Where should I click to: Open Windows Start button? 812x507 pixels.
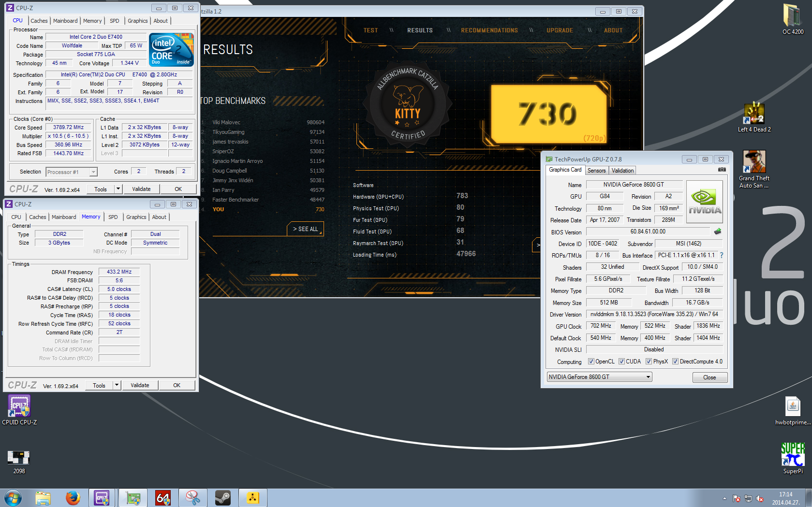pyautogui.click(x=13, y=498)
